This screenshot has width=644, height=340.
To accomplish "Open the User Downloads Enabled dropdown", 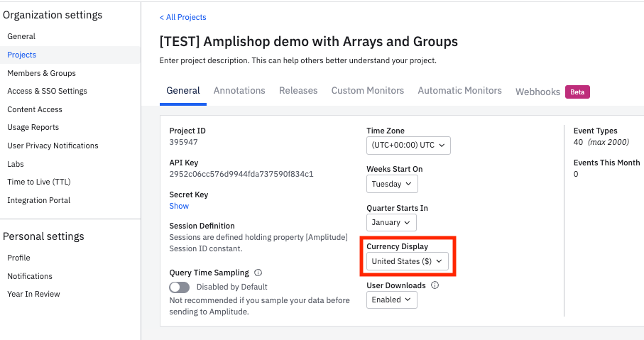I will click(x=391, y=300).
